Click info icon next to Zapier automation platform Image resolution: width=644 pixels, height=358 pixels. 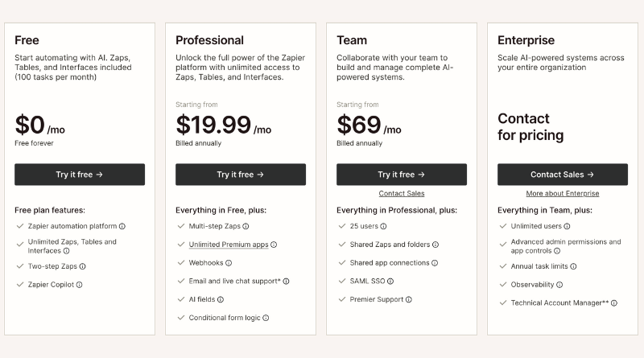click(122, 226)
